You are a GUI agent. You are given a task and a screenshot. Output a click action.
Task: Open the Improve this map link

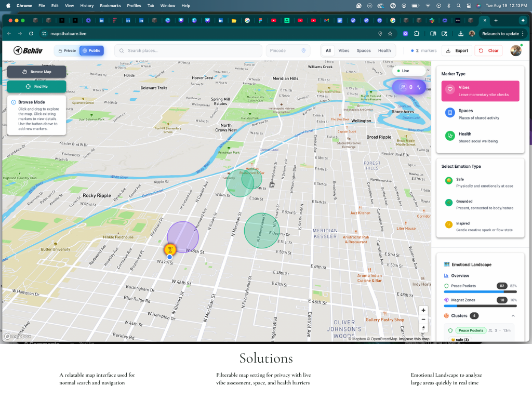pyautogui.click(x=414, y=339)
